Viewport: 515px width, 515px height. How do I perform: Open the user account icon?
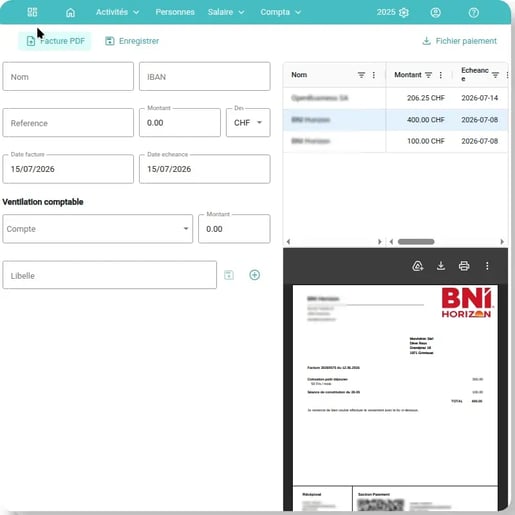[x=435, y=13]
